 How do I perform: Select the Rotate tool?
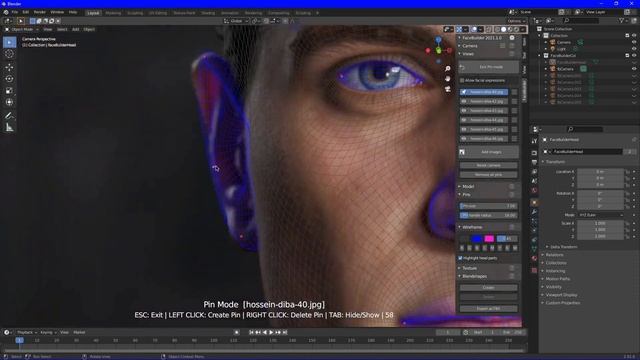point(9,79)
